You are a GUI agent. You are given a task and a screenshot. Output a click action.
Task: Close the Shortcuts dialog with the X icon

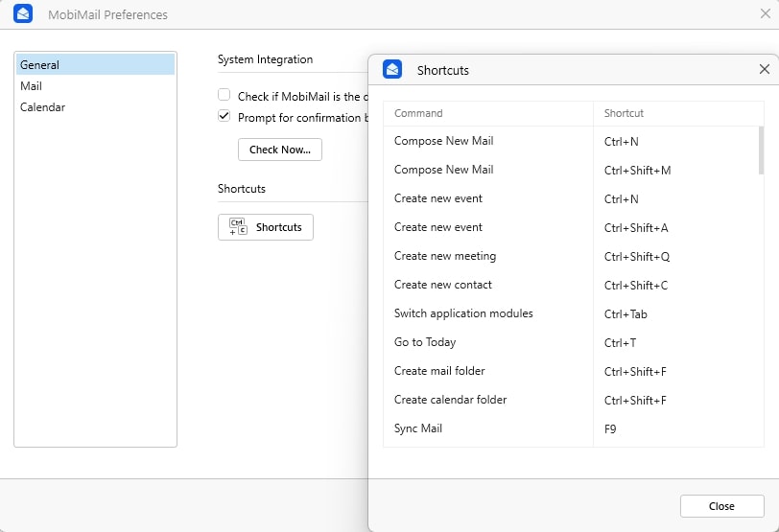pos(764,70)
